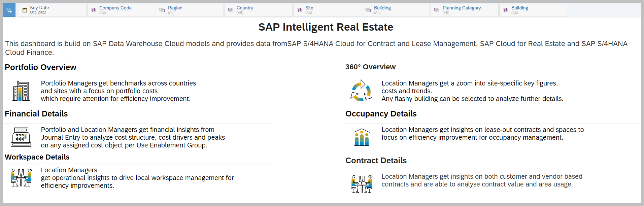The image size is (644, 206).
Task: Open the 360° Overview heading
Action: pyautogui.click(x=371, y=67)
